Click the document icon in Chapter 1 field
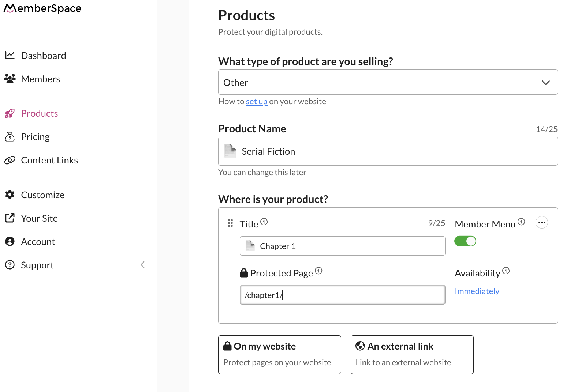574x392 pixels. (x=250, y=246)
